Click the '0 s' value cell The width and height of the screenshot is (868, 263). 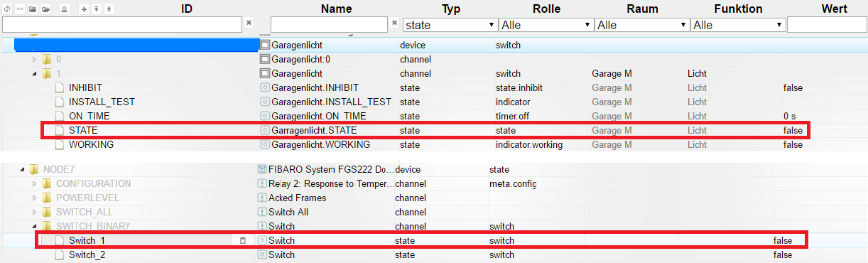pos(790,116)
